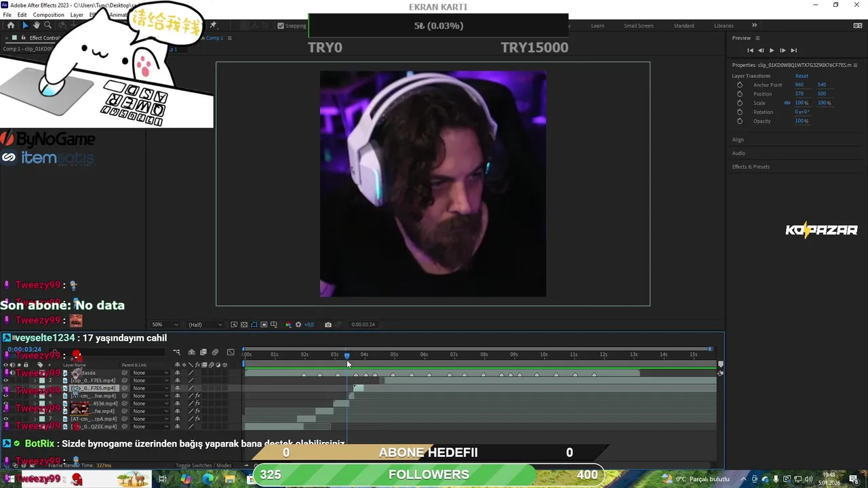Click the Rotation stopwatch icon
The width and height of the screenshot is (868, 488).
[x=740, y=112]
